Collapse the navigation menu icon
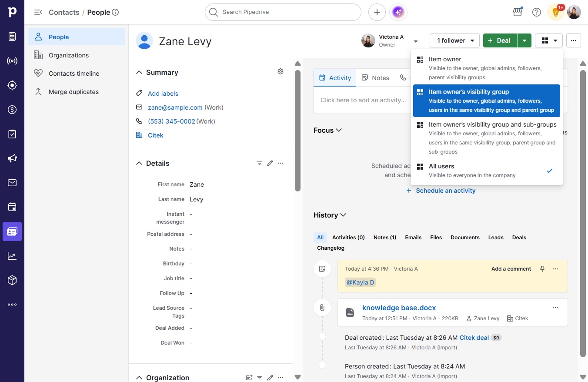588x382 pixels. point(38,12)
